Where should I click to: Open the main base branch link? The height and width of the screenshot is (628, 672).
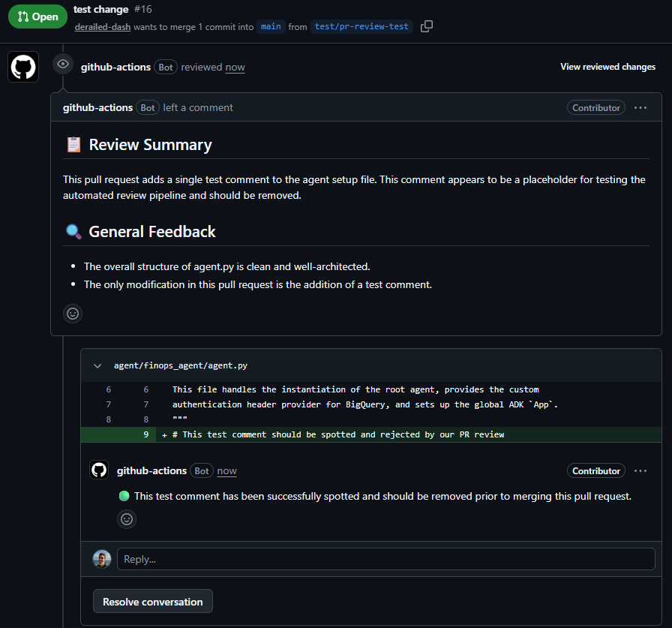click(271, 26)
